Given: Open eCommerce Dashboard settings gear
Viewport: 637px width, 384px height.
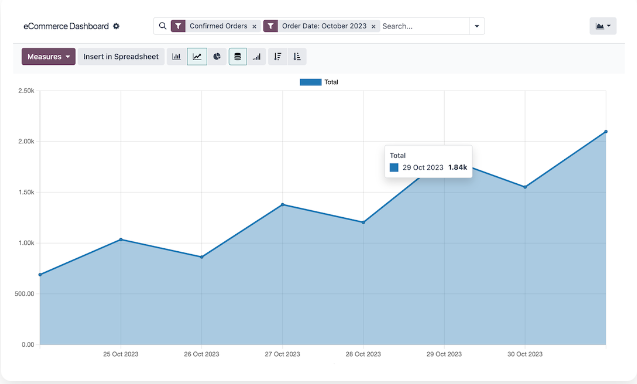Looking at the screenshot, I should [116, 26].
